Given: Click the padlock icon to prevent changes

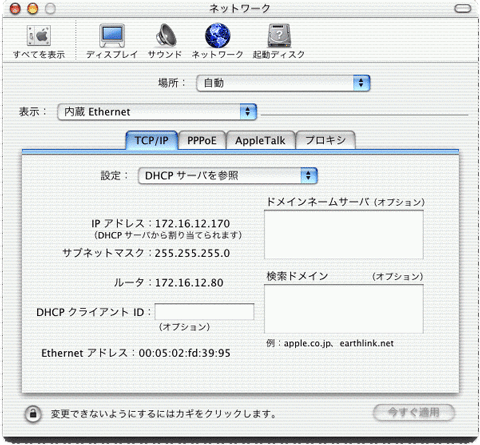Looking at the screenshot, I should [33, 414].
